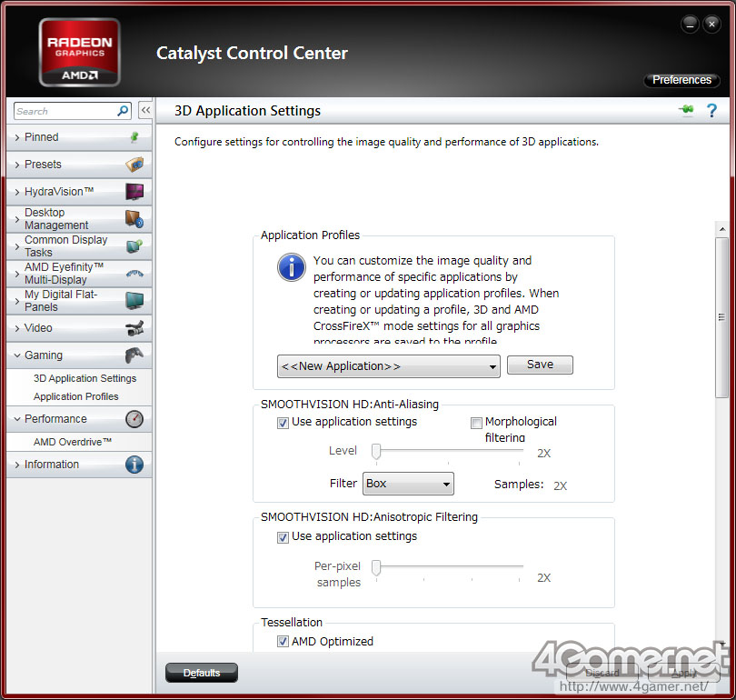Toggle the AMD Optimized tessellation checkbox
The height and width of the screenshot is (700, 736).
click(283, 641)
